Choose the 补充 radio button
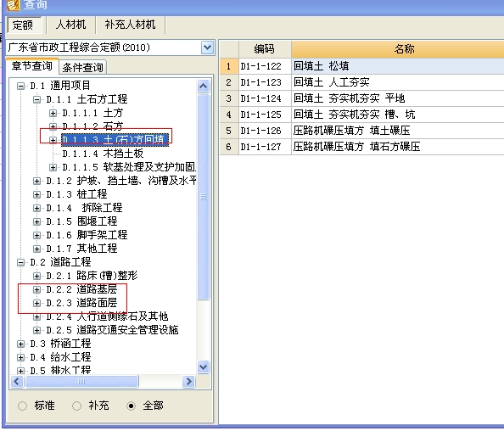Screen dimensions: 504x431 tap(77, 406)
